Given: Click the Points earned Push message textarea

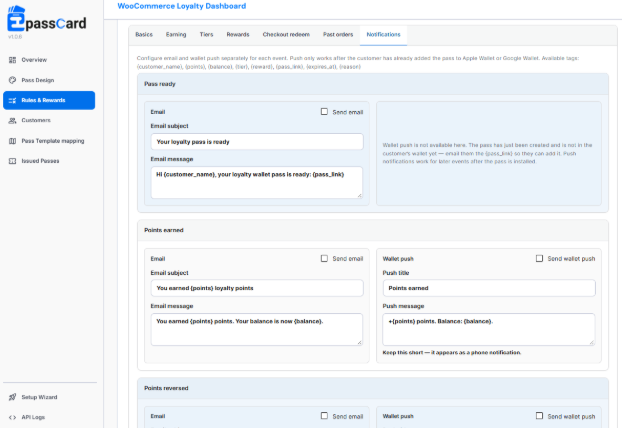Looking at the screenshot, I should pos(489,329).
